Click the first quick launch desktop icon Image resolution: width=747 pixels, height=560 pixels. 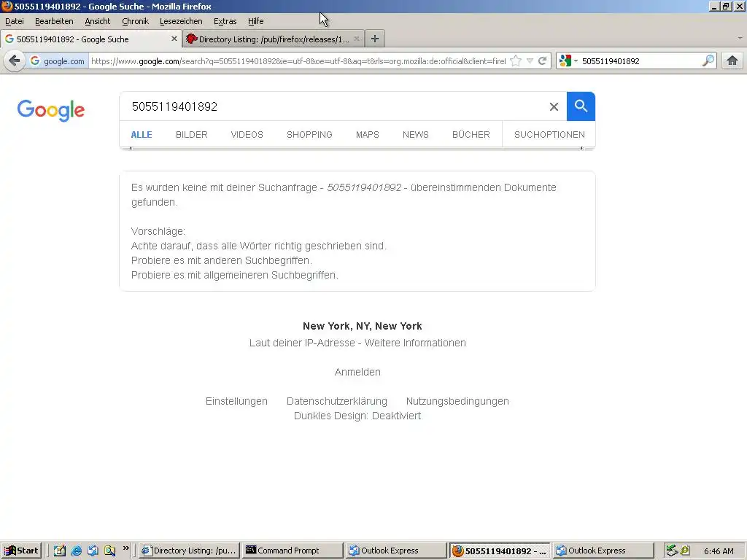(x=60, y=551)
